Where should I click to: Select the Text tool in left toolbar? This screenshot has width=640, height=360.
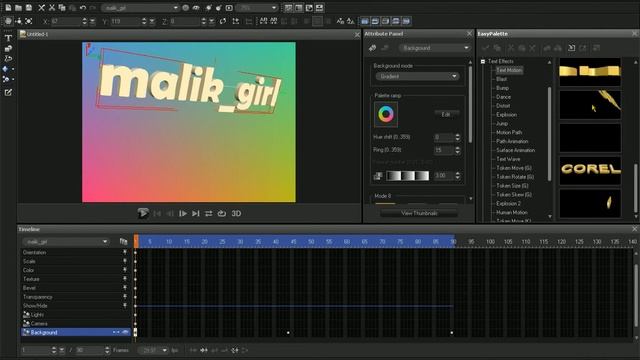[x=8, y=38]
